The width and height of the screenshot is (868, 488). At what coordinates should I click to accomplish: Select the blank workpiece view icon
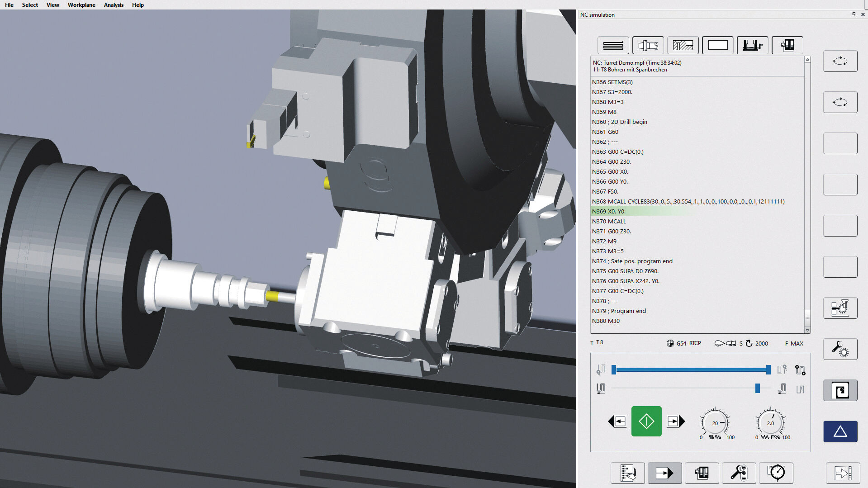coord(717,45)
